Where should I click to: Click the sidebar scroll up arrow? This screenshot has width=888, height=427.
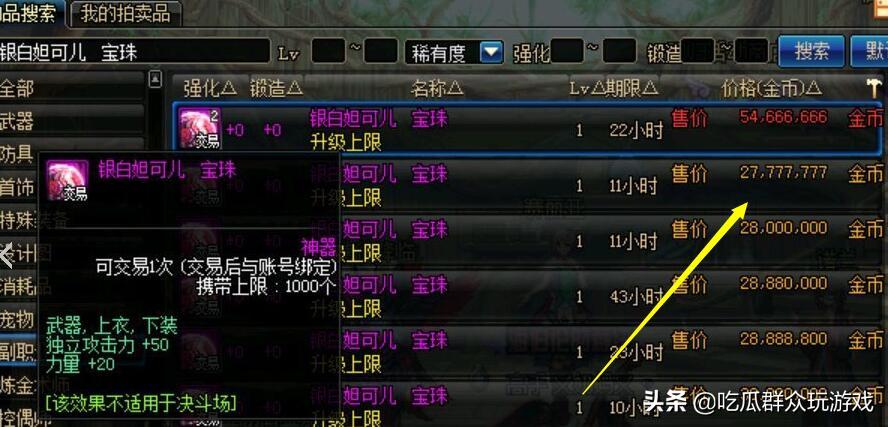pos(156,79)
